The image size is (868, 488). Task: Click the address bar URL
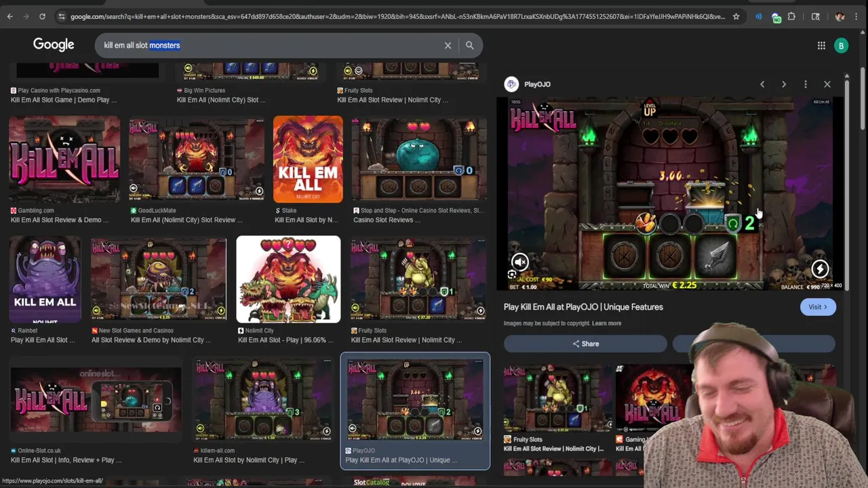pos(397,16)
